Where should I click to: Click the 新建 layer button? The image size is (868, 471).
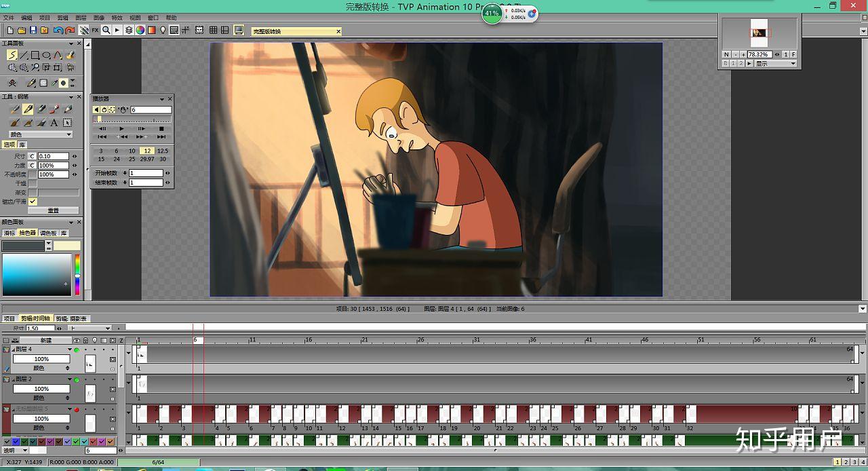pos(45,340)
